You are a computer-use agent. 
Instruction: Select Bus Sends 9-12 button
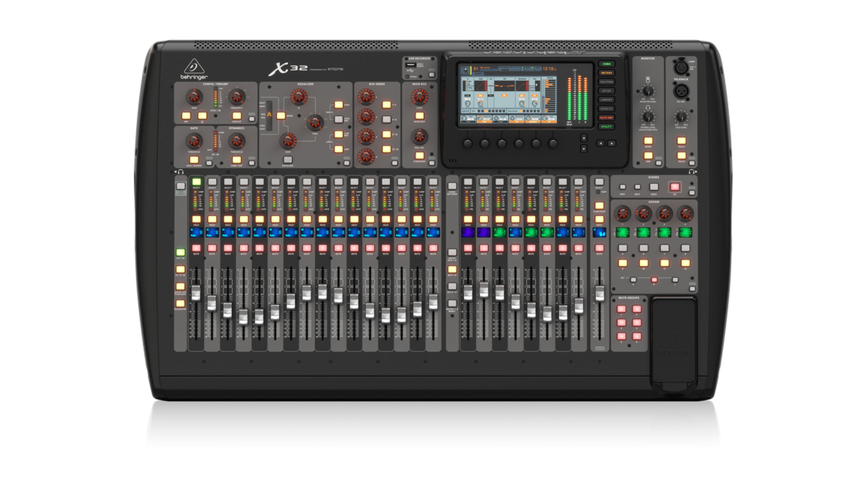point(387,134)
